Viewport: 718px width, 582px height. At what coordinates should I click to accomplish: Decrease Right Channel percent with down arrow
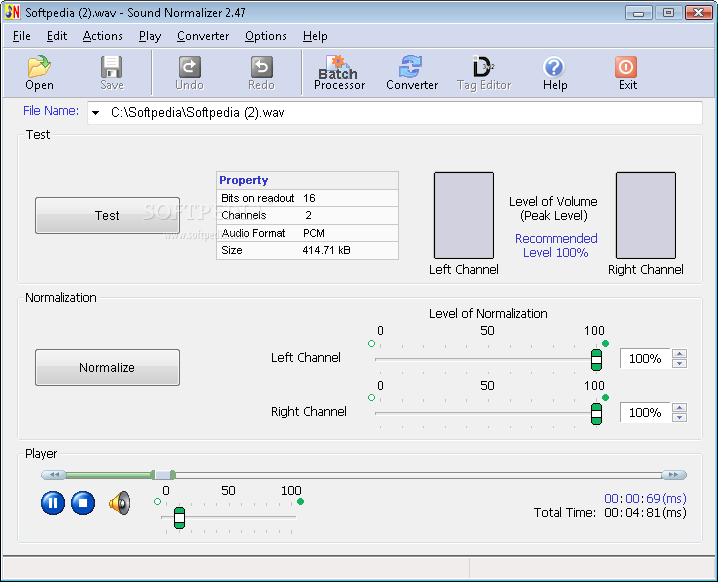coord(680,418)
